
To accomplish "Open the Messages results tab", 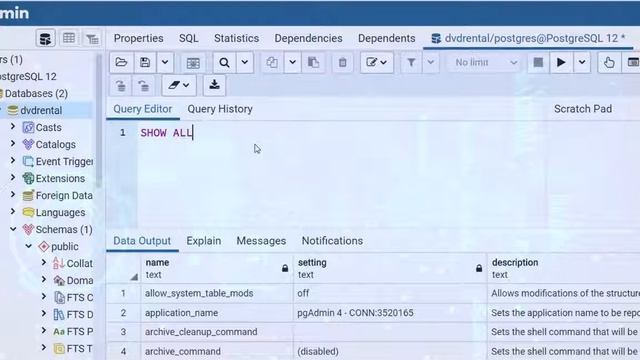I will pos(261,241).
